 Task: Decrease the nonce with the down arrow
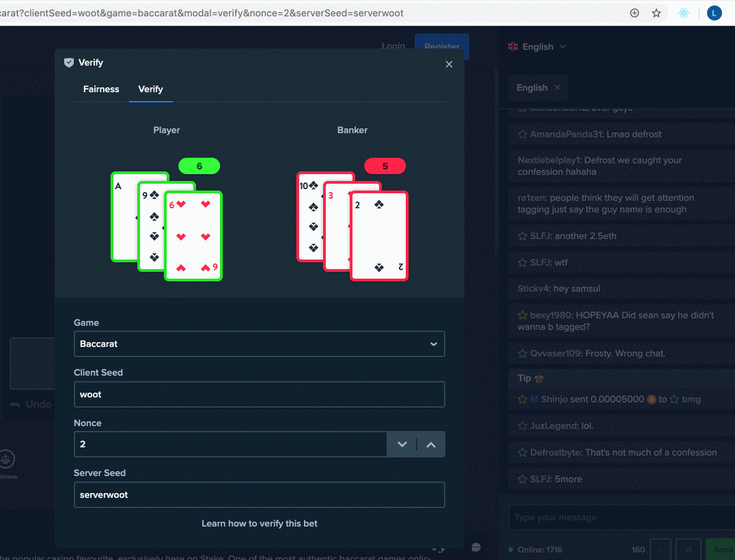click(402, 445)
